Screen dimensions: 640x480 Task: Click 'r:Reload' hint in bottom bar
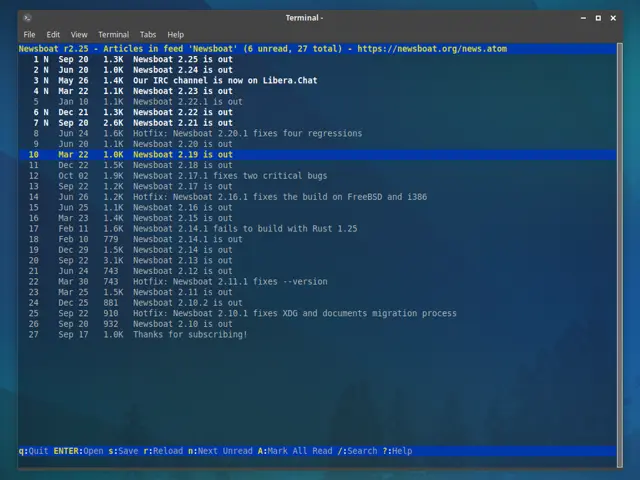click(163, 451)
